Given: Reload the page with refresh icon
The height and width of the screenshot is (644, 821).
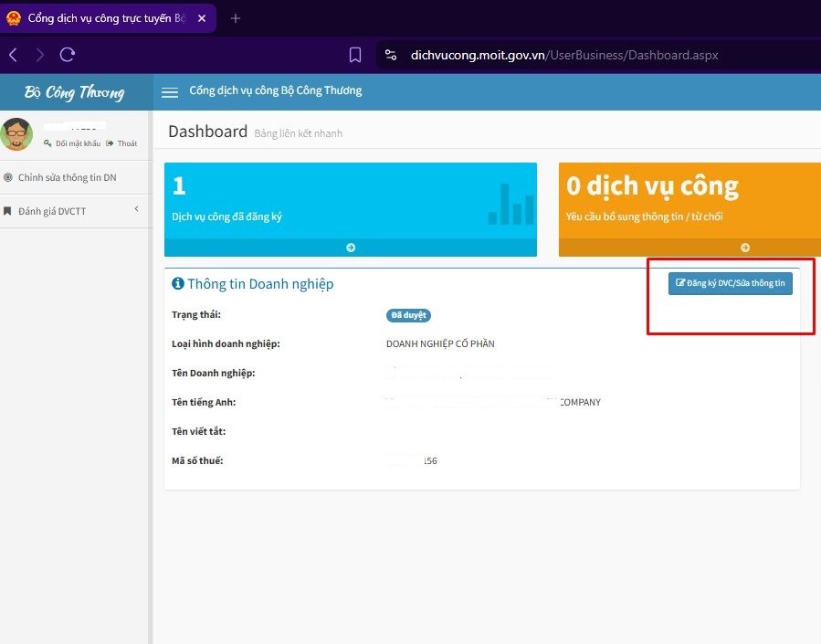Looking at the screenshot, I should [67, 55].
